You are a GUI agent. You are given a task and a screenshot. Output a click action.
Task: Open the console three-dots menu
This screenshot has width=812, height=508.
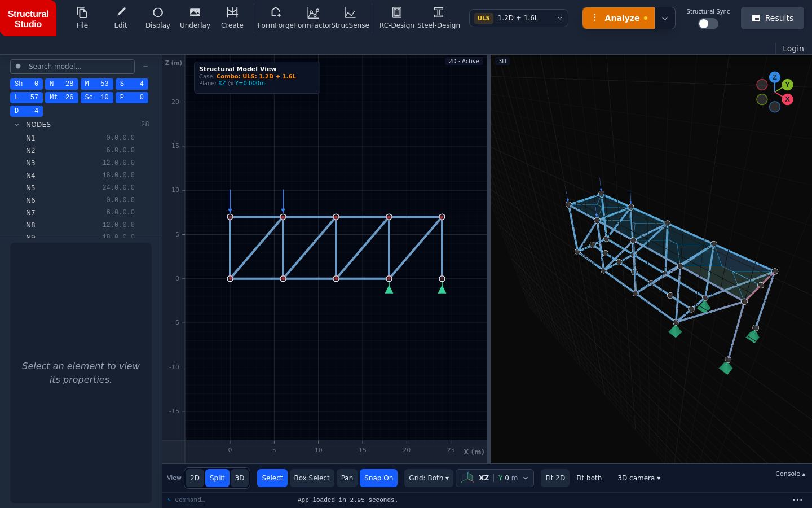(797, 500)
